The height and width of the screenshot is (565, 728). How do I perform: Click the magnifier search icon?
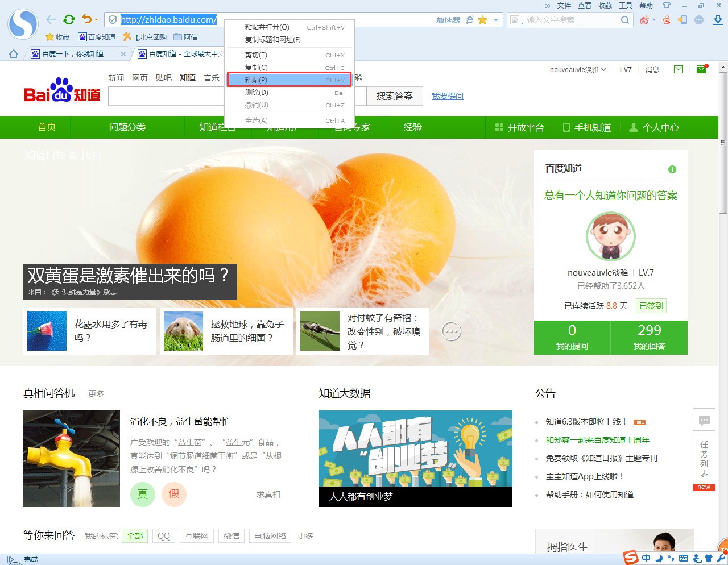[x=625, y=20]
